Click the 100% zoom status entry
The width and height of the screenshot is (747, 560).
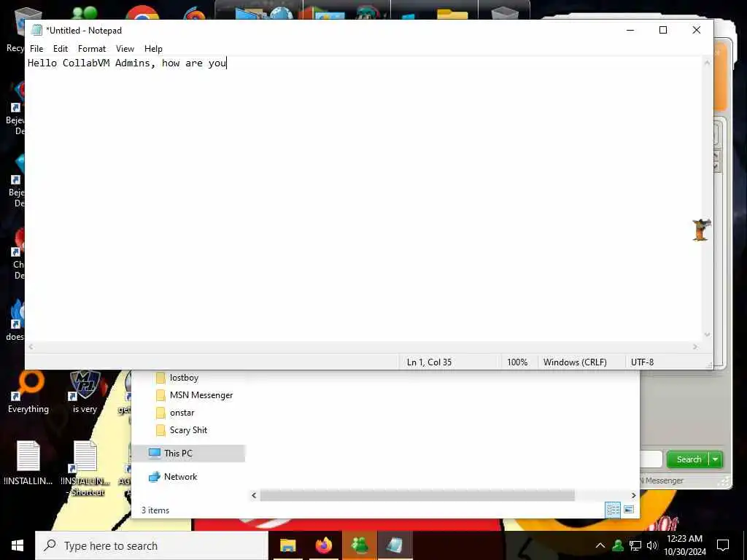click(x=517, y=362)
